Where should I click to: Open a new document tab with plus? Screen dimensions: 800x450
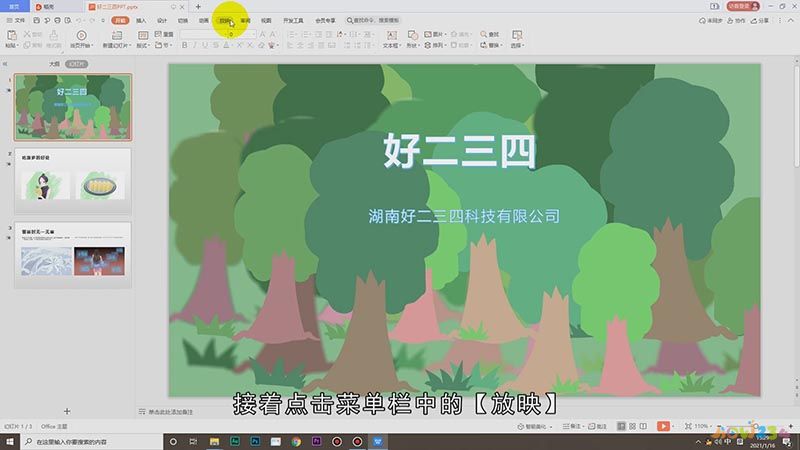tap(198, 7)
